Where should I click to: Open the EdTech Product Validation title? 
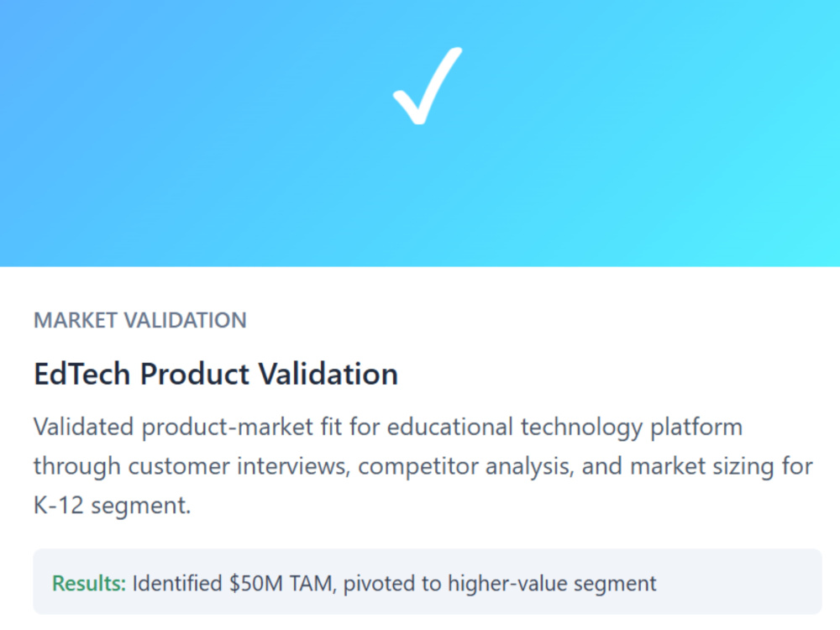coord(215,374)
